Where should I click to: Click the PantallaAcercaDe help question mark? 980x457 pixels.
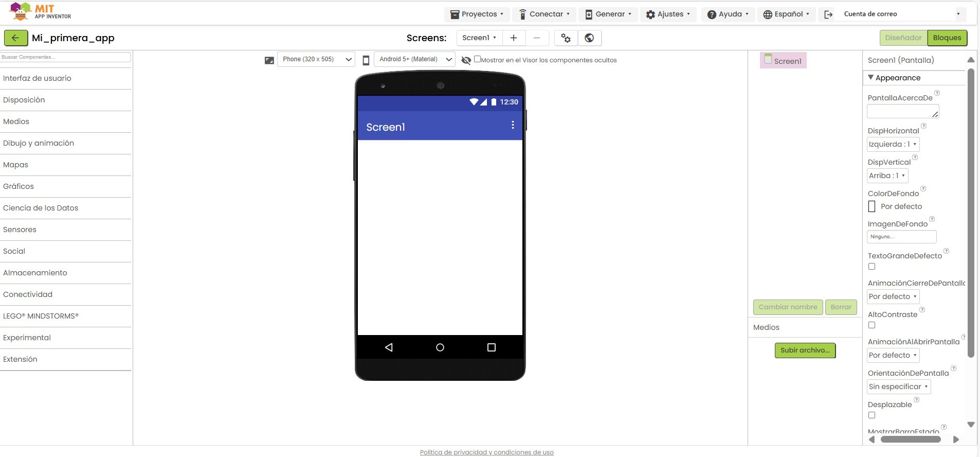point(937,93)
